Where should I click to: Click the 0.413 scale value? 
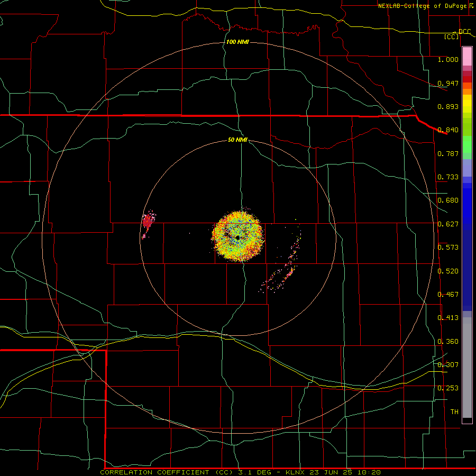448,318
